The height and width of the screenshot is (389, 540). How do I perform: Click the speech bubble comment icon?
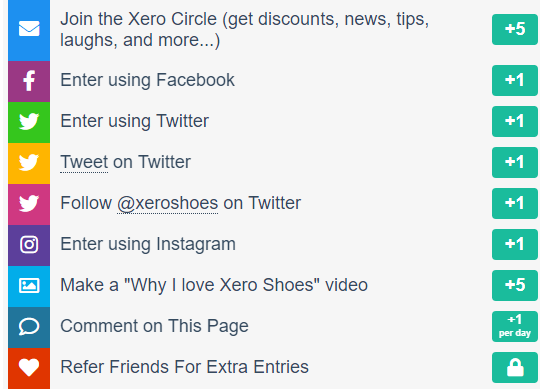pos(29,327)
